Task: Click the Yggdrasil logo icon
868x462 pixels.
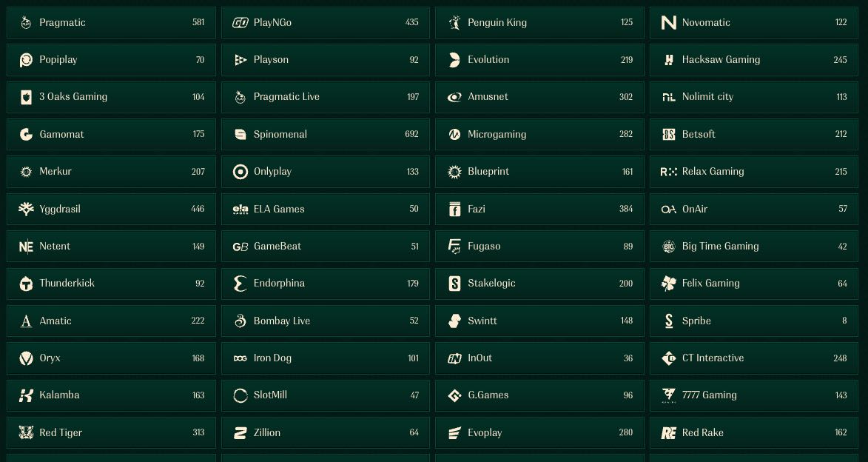Action: [x=26, y=209]
